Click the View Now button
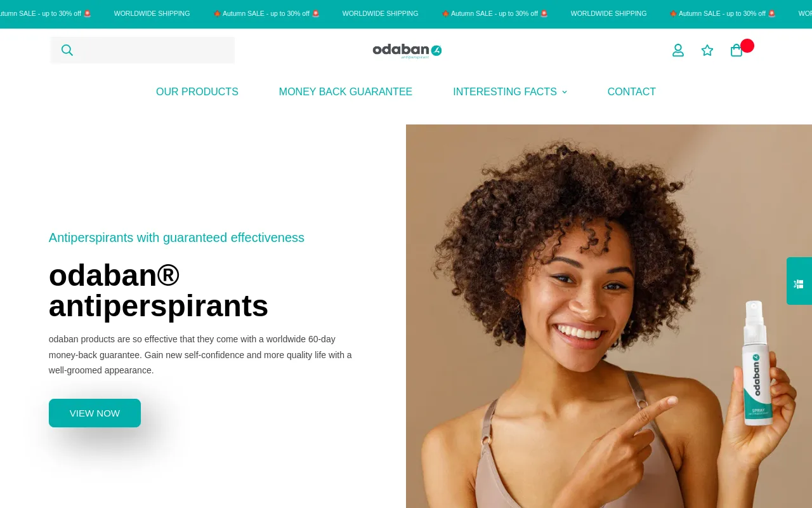812x508 pixels. 95,413
